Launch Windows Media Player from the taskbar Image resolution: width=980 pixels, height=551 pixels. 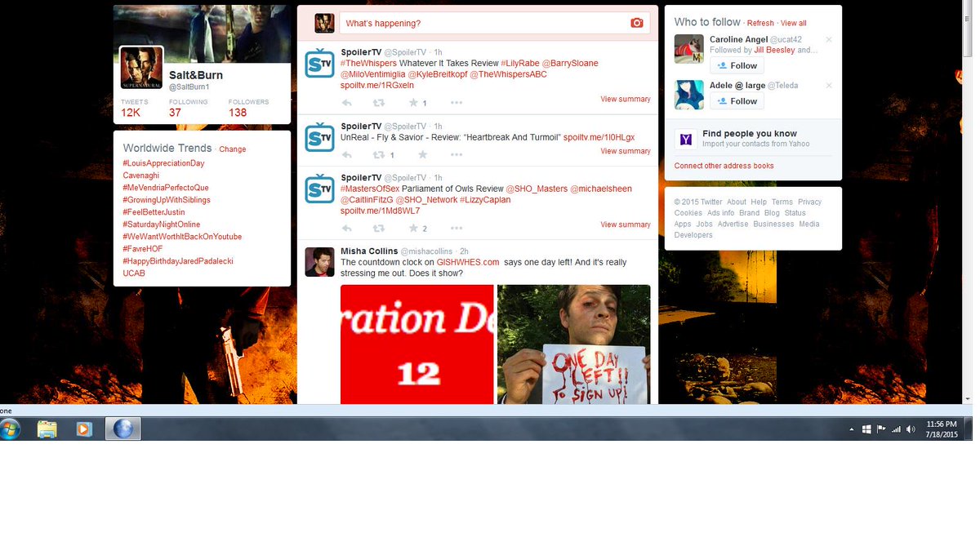point(84,429)
